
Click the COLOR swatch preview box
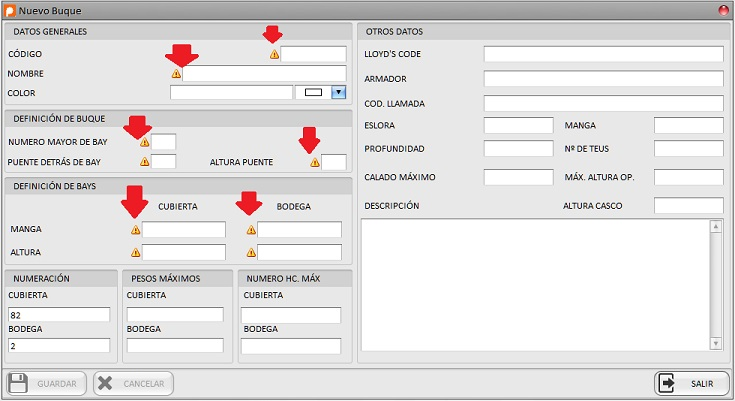[313, 92]
